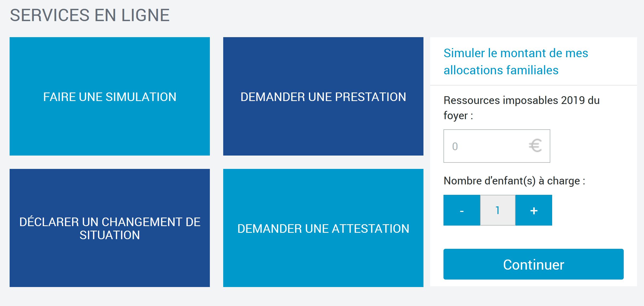The image size is (644, 306).
Task: Open the Demander une prestation tile
Action: (x=323, y=96)
